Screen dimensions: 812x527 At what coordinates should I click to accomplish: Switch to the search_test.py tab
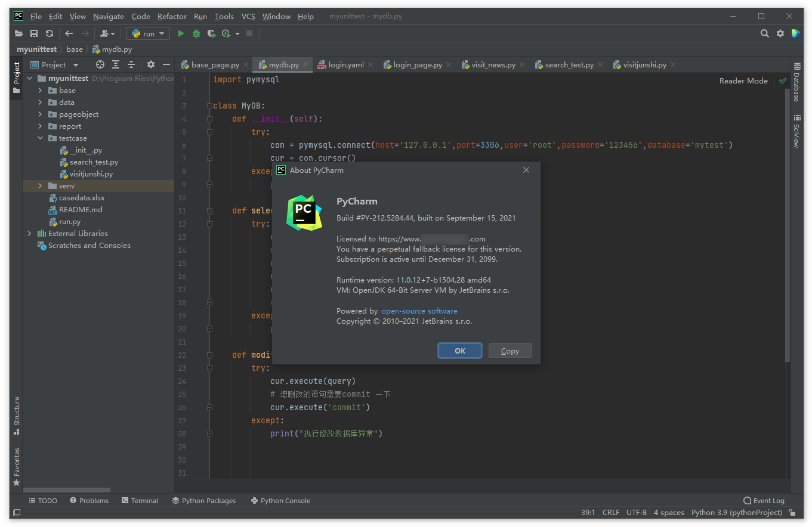pyautogui.click(x=569, y=65)
